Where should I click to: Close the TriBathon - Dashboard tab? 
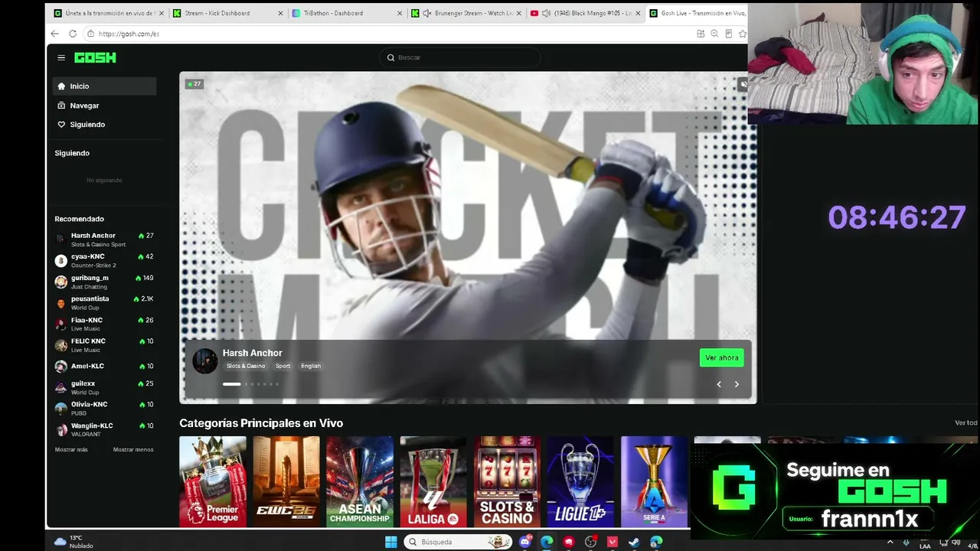tap(400, 13)
